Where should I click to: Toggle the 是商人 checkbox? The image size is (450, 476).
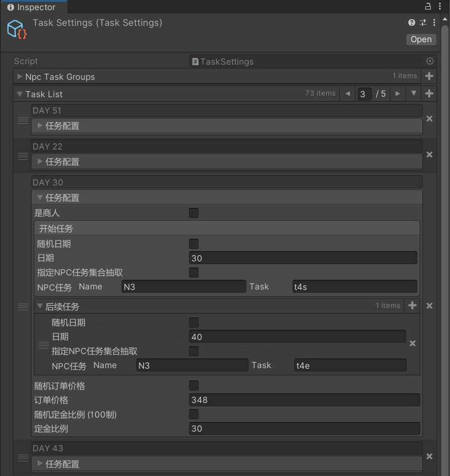pos(193,213)
